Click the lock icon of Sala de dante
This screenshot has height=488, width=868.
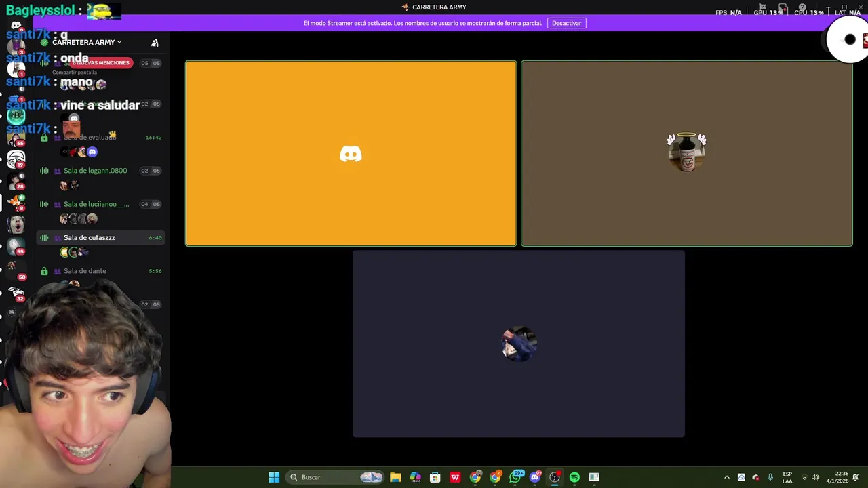44,271
